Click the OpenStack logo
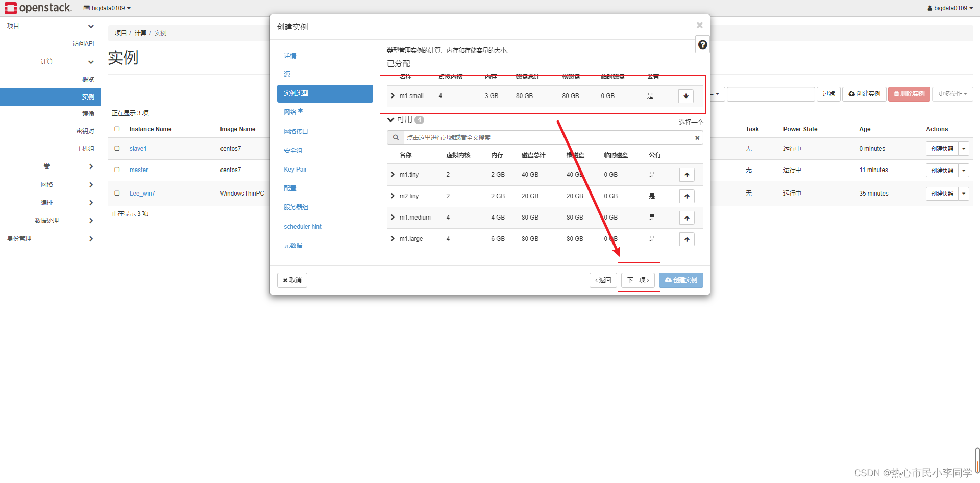 point(38,8)
